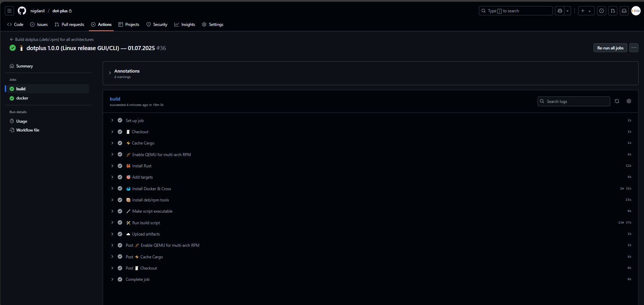This screenshot has width=644, height=305.
Task: Switch to the Issues tab
Action: coord(39,25)
